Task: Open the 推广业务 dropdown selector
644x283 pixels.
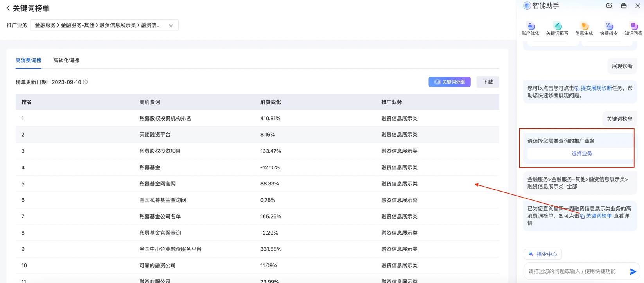Action: click(x=104, y=25)
